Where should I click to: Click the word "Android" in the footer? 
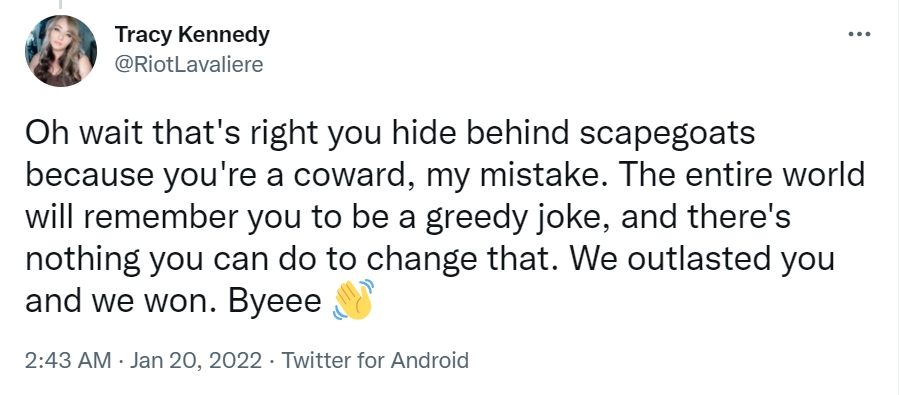[x=430, y=361]
